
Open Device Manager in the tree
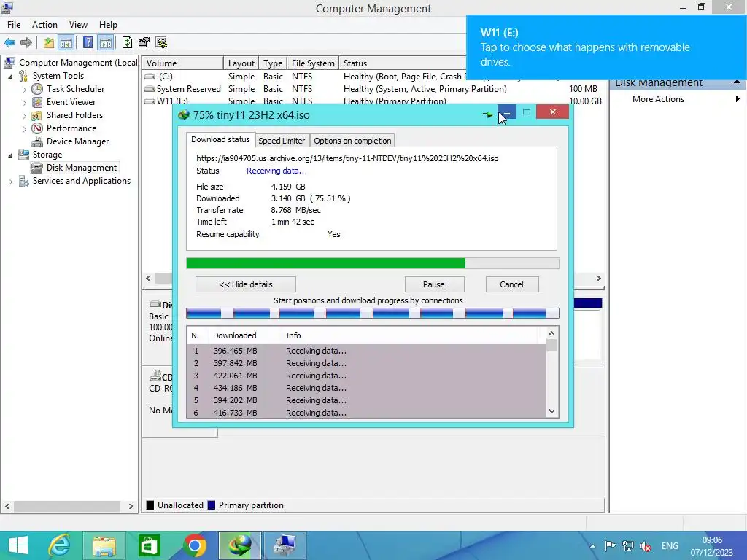(77, 141)
